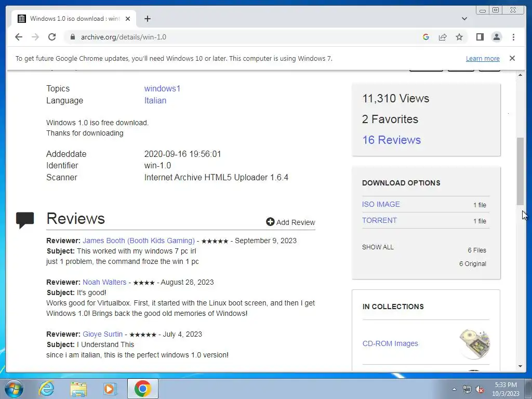This screenshot has width=532, height=399.
Task: Click the page scrollbar down arrow
Action: click(520, 366)
